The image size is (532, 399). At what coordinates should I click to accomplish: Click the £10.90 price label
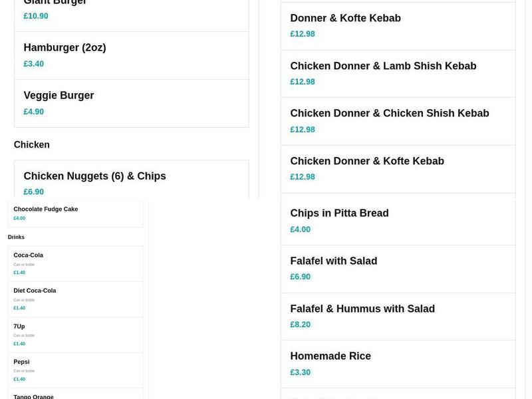[36, 15]
